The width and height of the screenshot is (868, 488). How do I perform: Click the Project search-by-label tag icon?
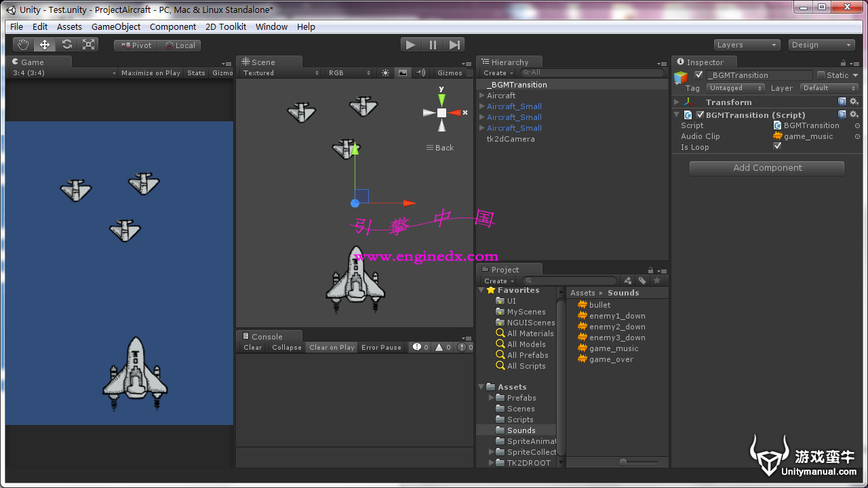pos(642,281)
